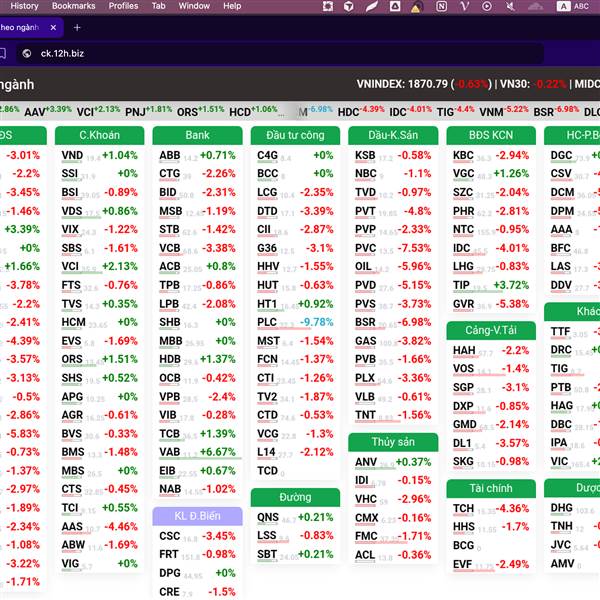Click AAV in the ticker strip
The image size is (600, 600).
click(35, 112)
